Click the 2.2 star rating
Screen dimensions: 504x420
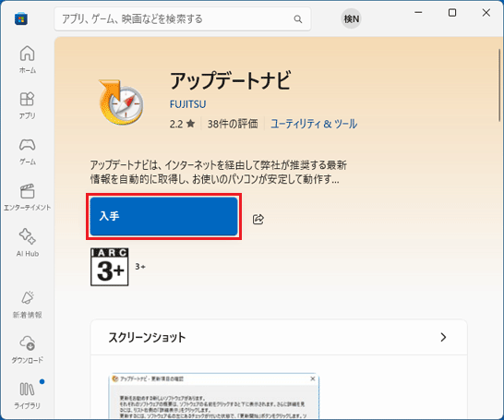(182, 124)
